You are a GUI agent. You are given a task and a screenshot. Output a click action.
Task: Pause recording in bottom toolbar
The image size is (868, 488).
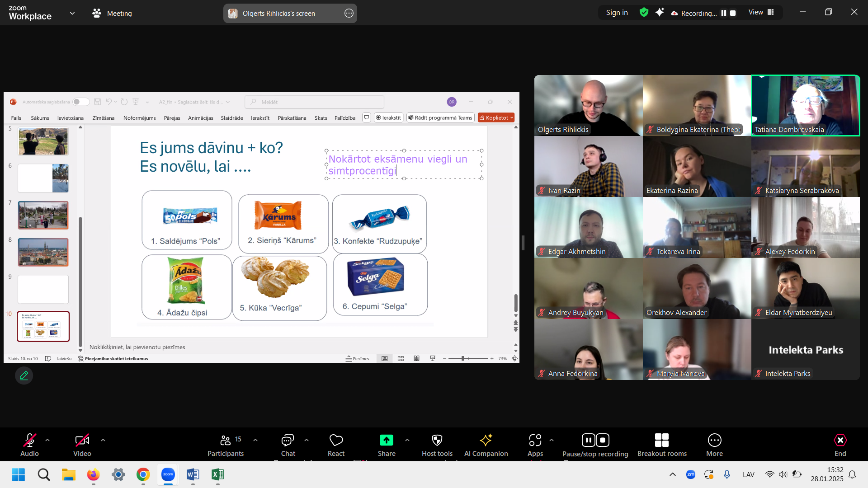click(588, 440)
